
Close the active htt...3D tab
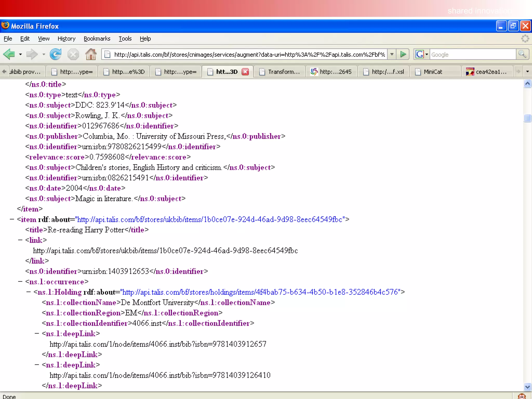click(x=245, y=72)
